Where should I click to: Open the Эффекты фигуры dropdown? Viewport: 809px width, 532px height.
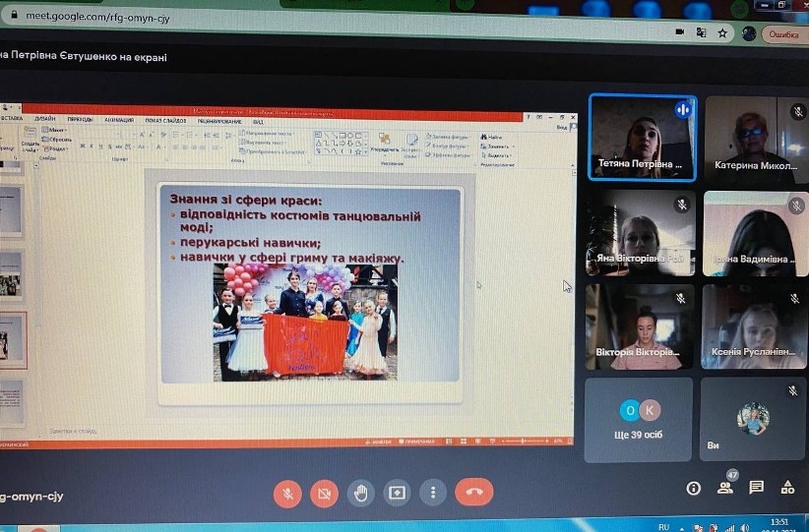click(448, 154)
